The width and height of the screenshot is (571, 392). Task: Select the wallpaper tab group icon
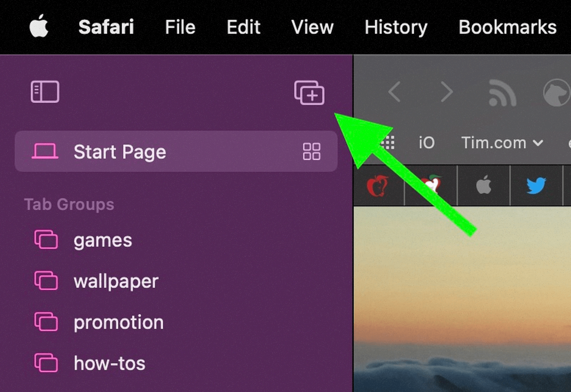[x=46, y=281]
